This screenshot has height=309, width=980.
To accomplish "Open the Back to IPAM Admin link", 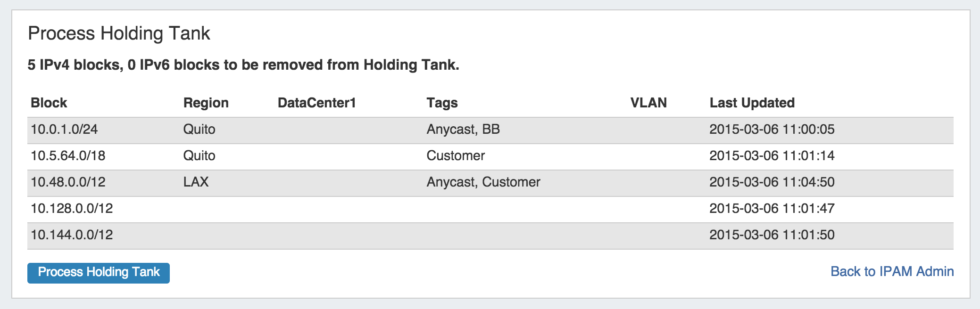I will click(892, 271).
